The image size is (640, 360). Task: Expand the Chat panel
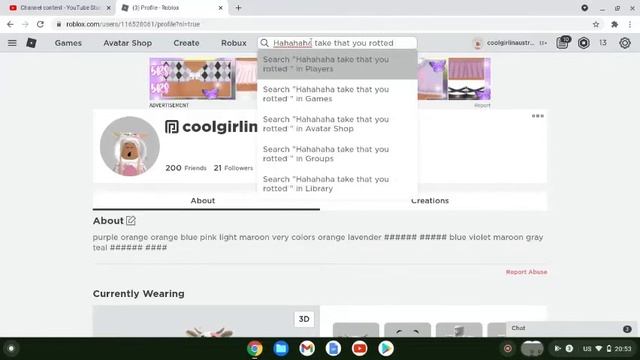(x=571, y=329)
